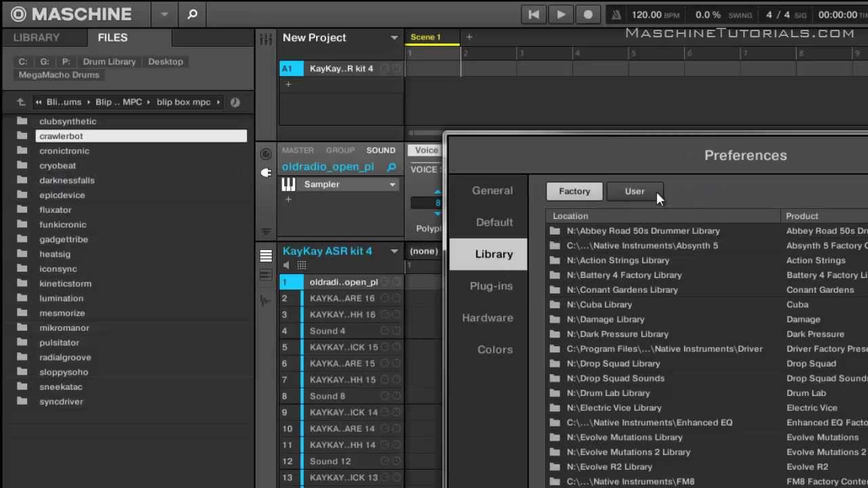Open the MegaMacho Drums favorite

click(59, 75)
